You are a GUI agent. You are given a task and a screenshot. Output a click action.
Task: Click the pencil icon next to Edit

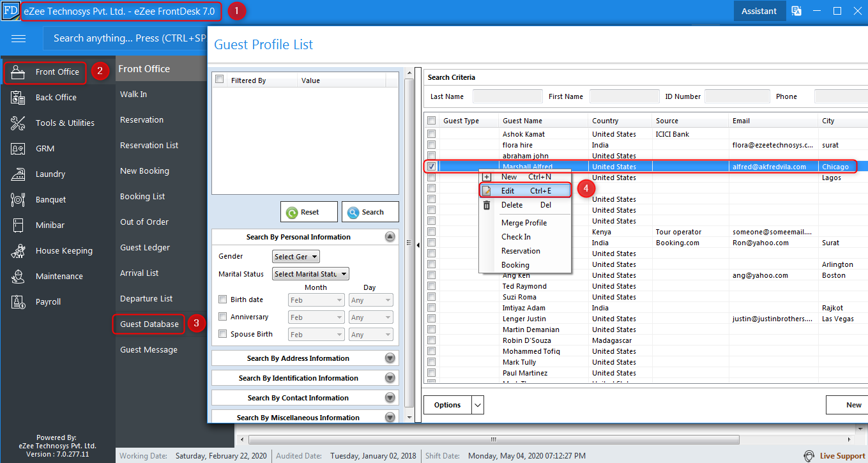click(487, 191)
